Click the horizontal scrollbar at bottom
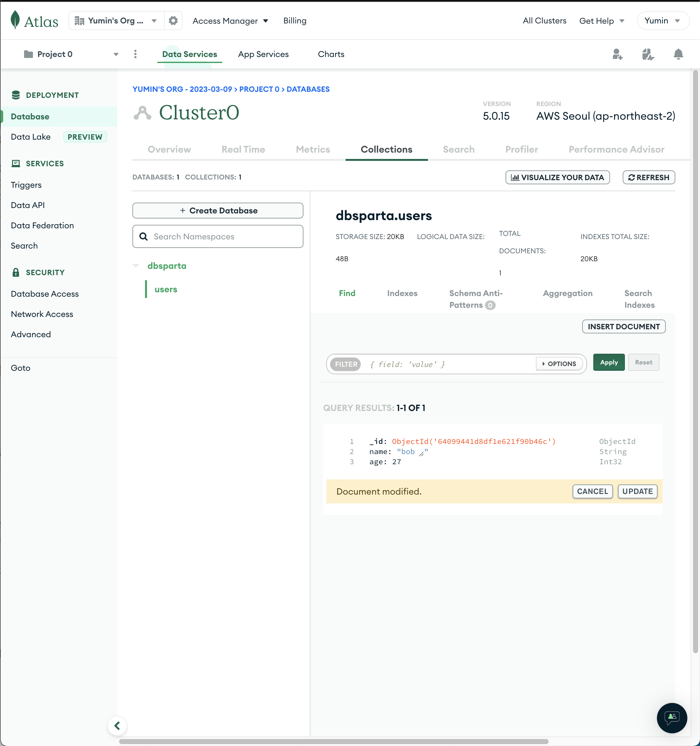 click(x=334, y=742)
